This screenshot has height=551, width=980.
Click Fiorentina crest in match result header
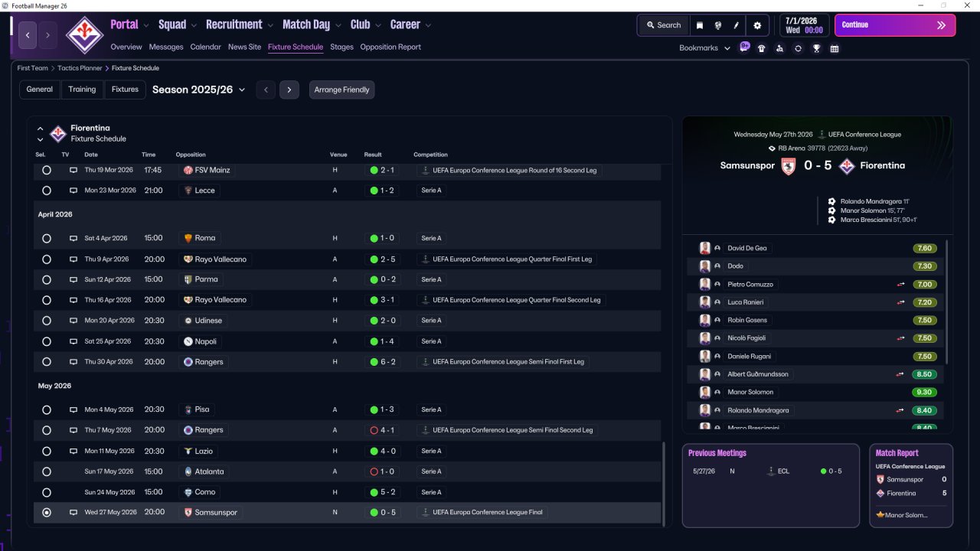click(x=847, y=166)
